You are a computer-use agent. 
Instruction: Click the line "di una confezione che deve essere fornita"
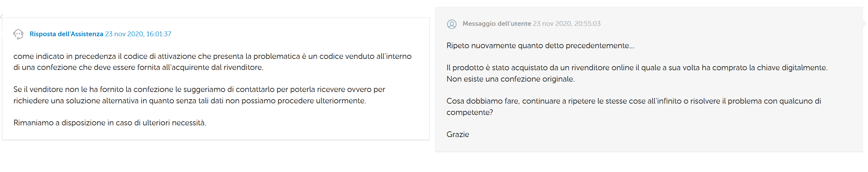(138, 67)
